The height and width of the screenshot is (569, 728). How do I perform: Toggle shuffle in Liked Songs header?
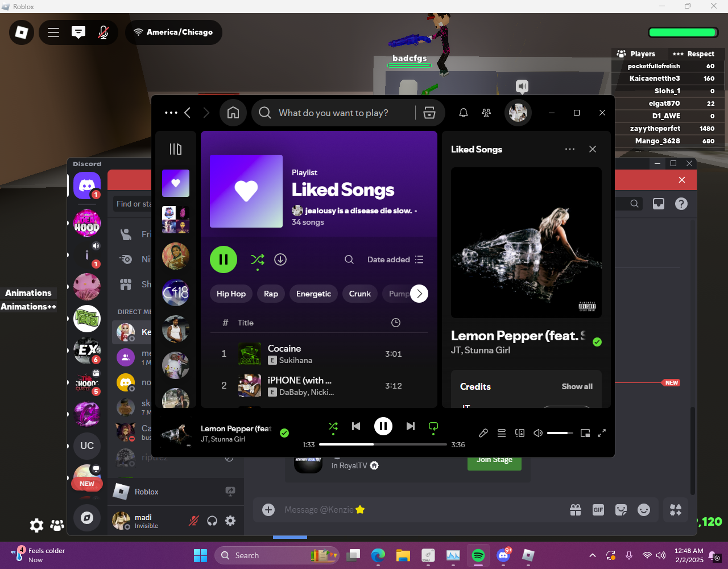pyautogui.click(x=258, y=259)
